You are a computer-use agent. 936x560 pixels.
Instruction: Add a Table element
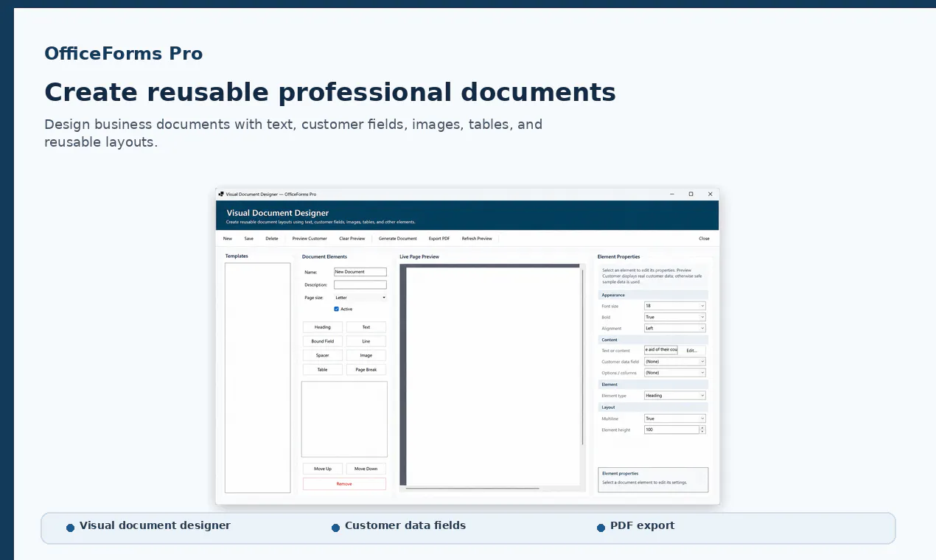point(323,369)
